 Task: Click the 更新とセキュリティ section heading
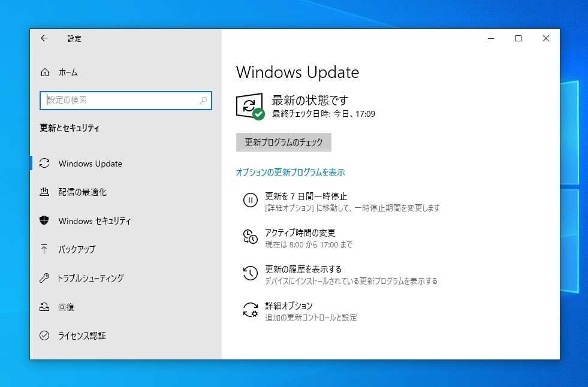tap(70, 128)
